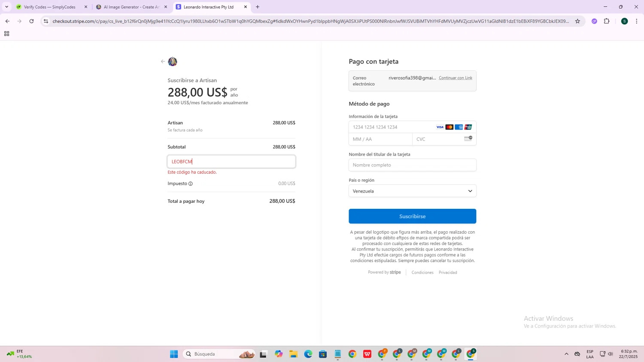This screenshot has width=644, height=362.
Task: Open Microsoft Store from the taskbar
Action: [323, 354]
